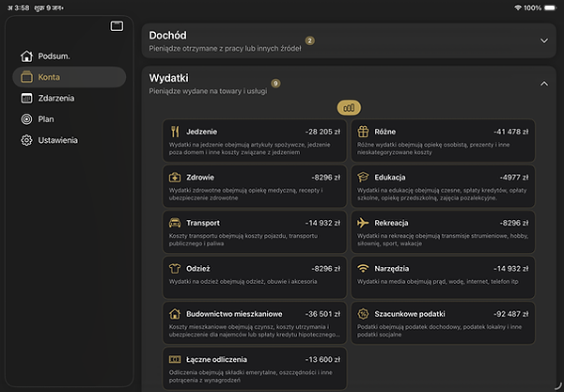This screenshot has width=564, height=392.
Task: Click the Edukacja graduation cap icon
Action: pyautogui.click(x=363, y=177)
